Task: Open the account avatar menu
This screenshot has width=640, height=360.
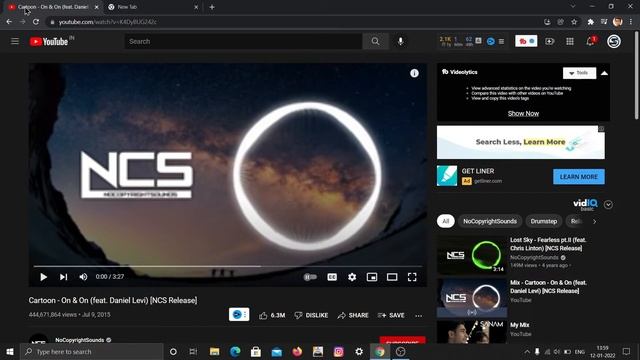Action: (x=614, y=41)
